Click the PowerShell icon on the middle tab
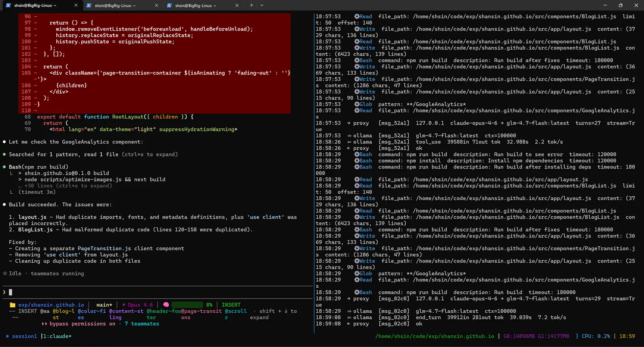This screenshot has height=347, width=644. click(89, 5)
